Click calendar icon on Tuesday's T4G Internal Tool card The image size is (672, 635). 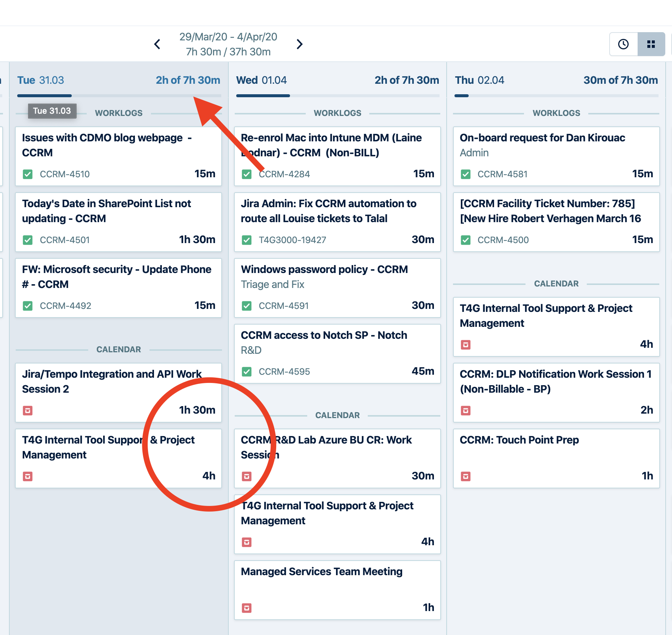pos(28,476)
